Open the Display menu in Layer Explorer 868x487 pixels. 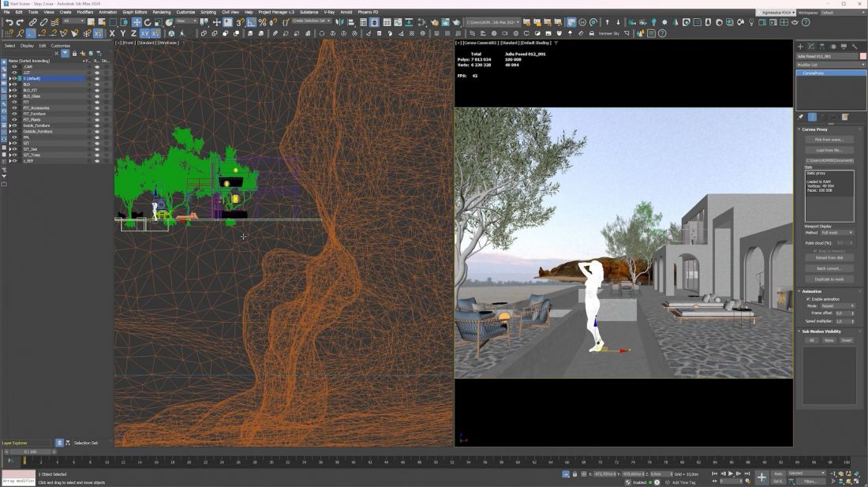[27, 46]
